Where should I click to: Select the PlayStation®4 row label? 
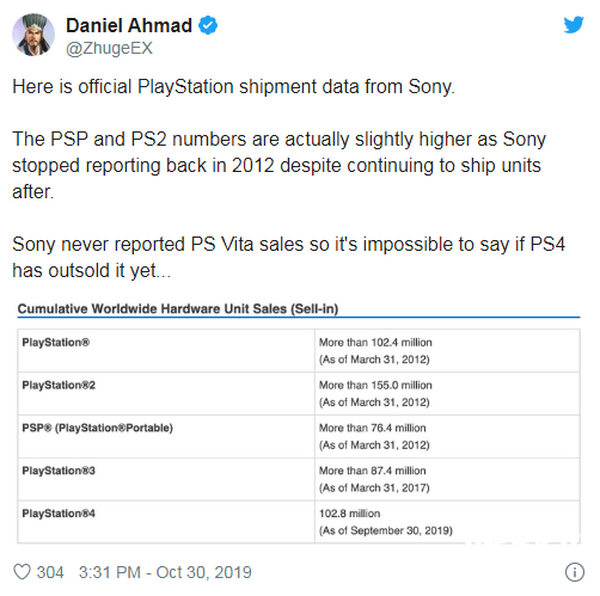point(59,513)
